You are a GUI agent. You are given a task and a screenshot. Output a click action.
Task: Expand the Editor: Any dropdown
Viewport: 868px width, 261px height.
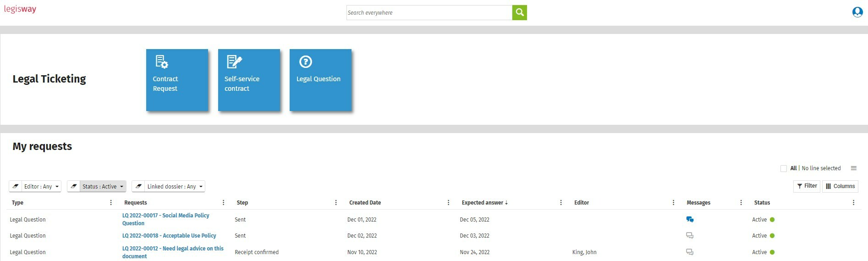41,186
